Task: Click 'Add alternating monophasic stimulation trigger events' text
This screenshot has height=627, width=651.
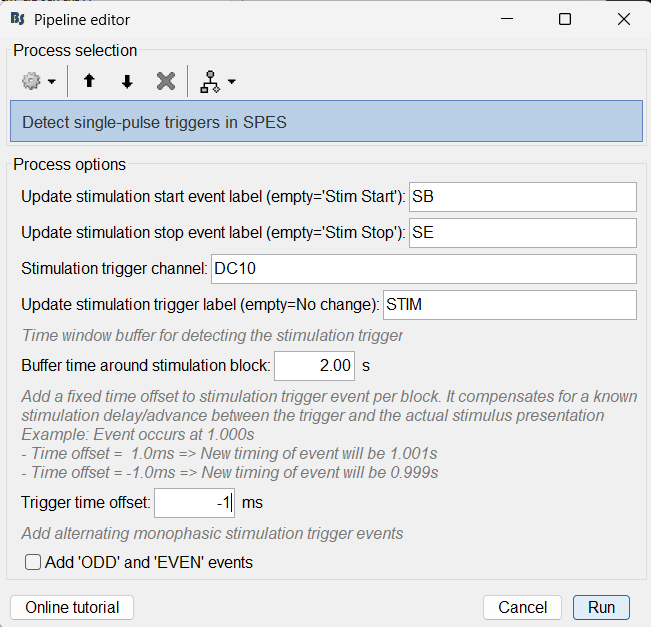Action: tap(212, 533)
